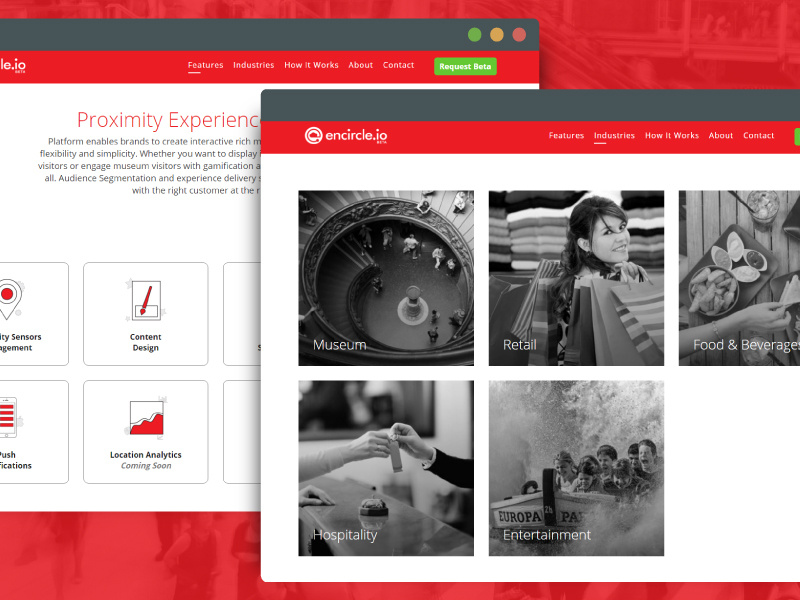Open the Museum industry tile
The height and width of the screenshot is (600, 800).
[386, 278]
